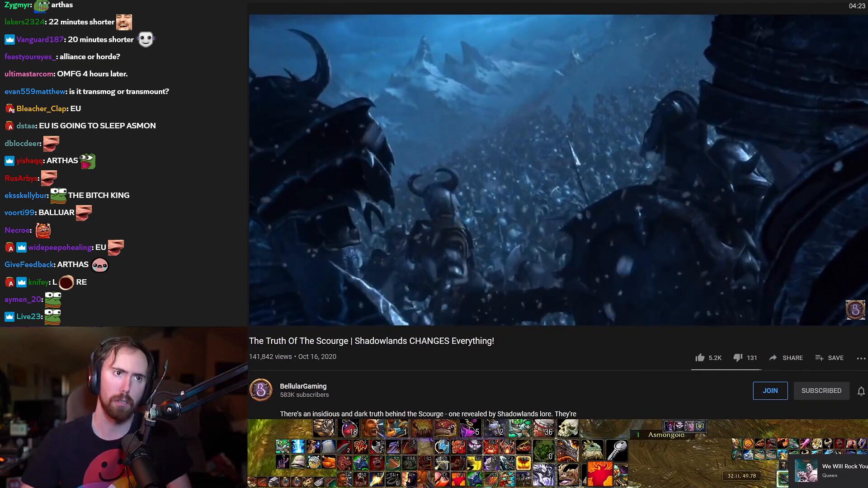The width and height of the screenshot is (868, 488).
Task: Click the silver key action bar icon
Action: pos(617,449)
